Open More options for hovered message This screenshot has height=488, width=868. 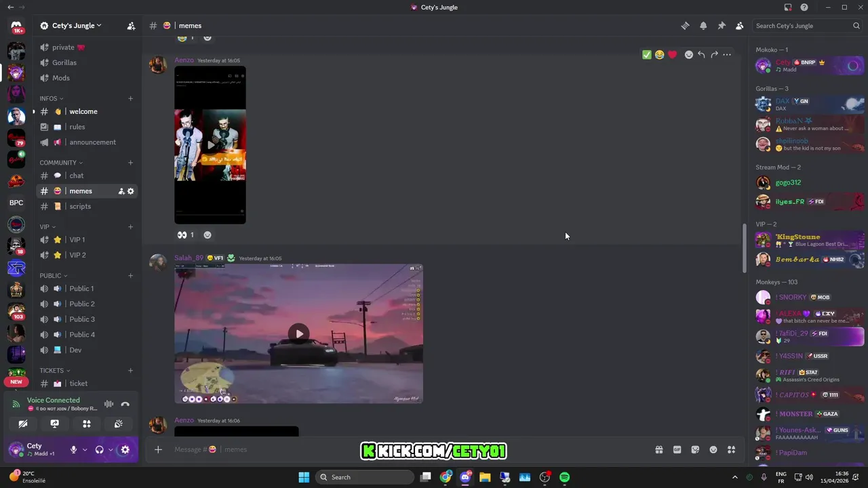pos(727,55)
